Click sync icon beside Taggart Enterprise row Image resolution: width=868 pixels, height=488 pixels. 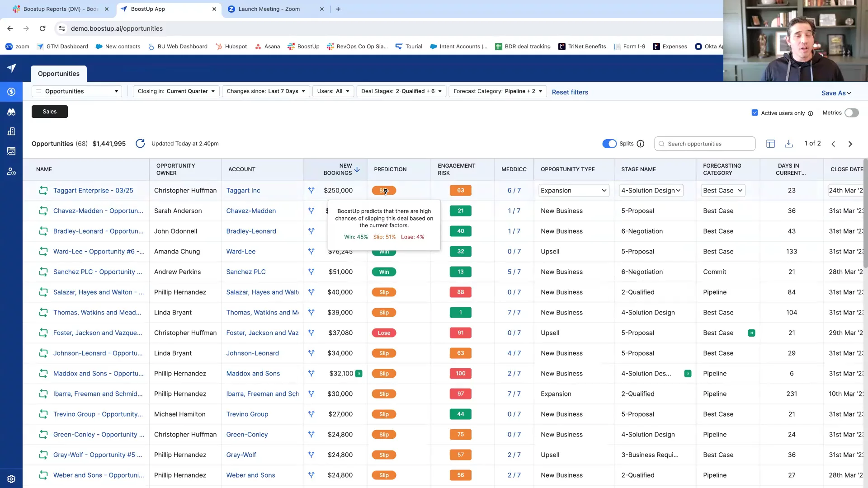tap(43, 191)
